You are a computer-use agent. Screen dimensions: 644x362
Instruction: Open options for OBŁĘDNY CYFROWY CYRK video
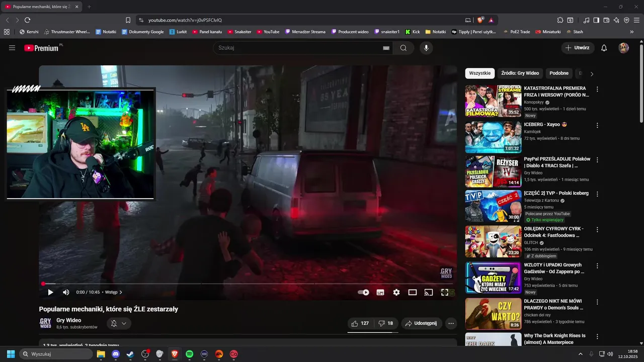597,229
